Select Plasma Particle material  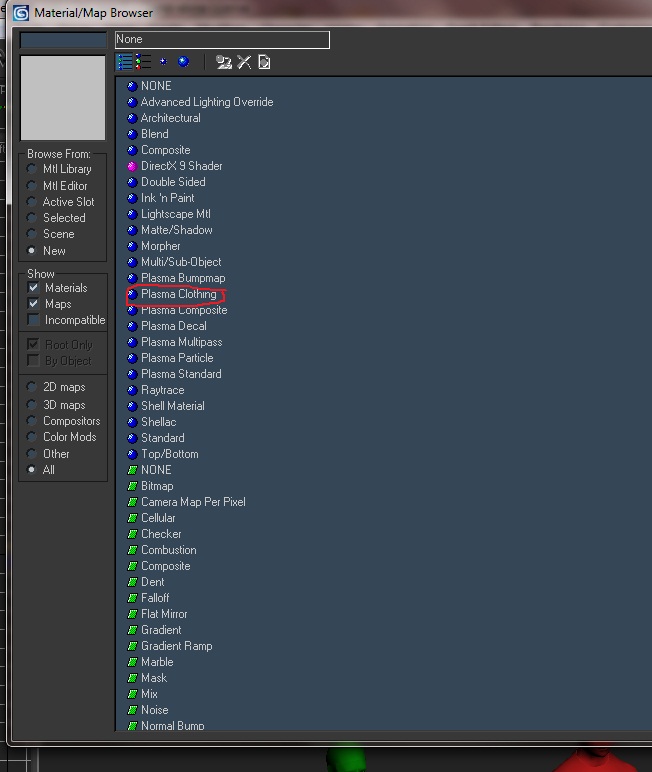tap(177, 358)
